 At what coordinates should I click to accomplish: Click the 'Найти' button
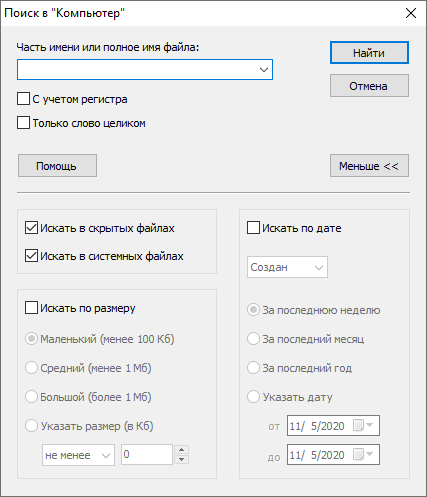369,53
